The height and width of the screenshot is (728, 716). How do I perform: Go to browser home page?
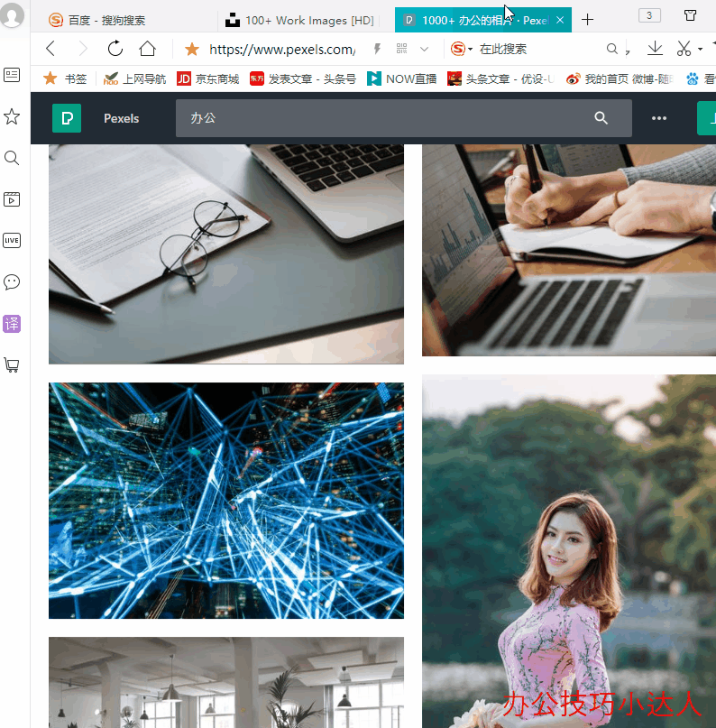[x=147, y=49]
